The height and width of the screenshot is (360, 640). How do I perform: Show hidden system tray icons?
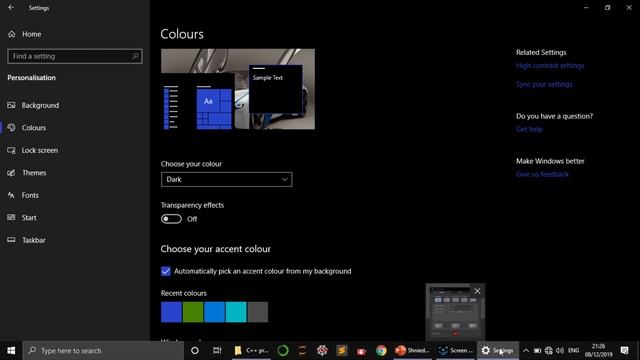click(526, 351)
